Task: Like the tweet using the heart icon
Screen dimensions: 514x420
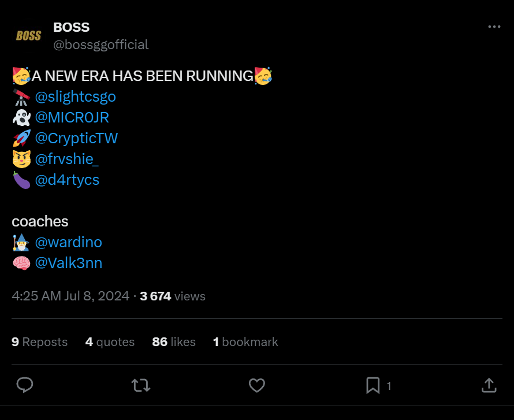Action: point(257,385)
